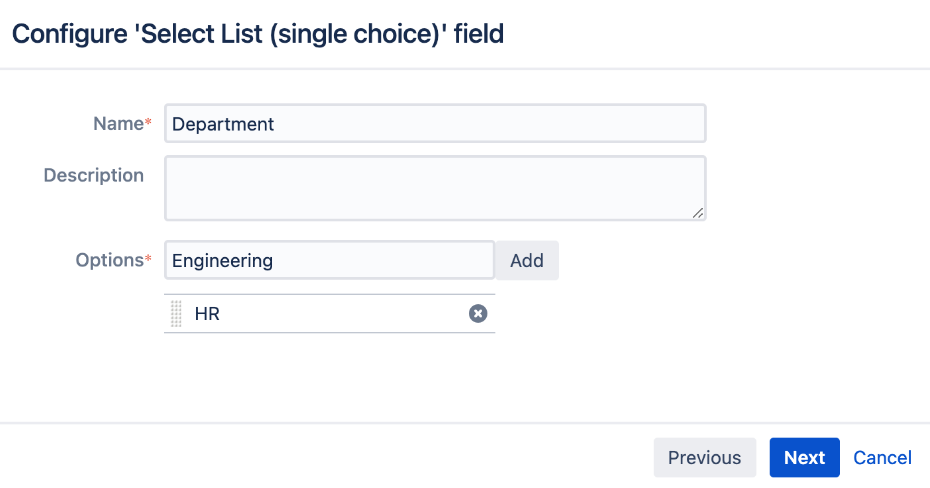Remove the HR option with the x icon
Image resolution: width=930 pixels, height=488 pixels.
(478, 313)
